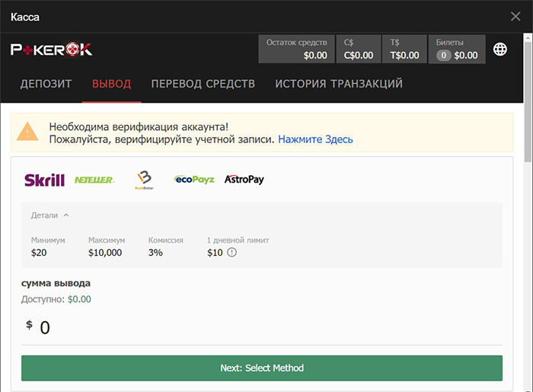This screenshot has width=533, height=392.
Task: Click the PokerOK logo
Action: pos(51,49)
